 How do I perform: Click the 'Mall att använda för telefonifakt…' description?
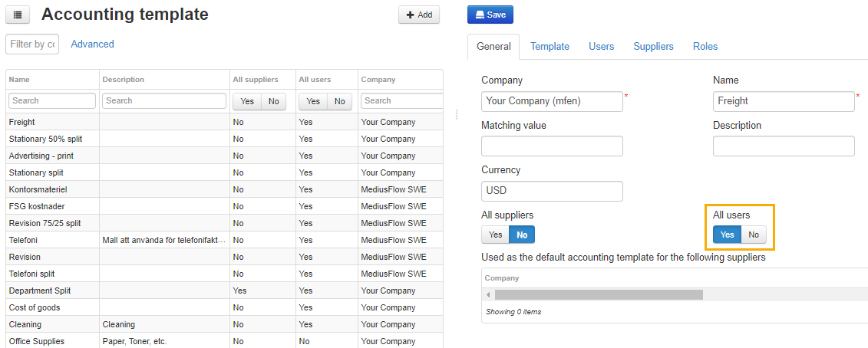pos(164,240)
